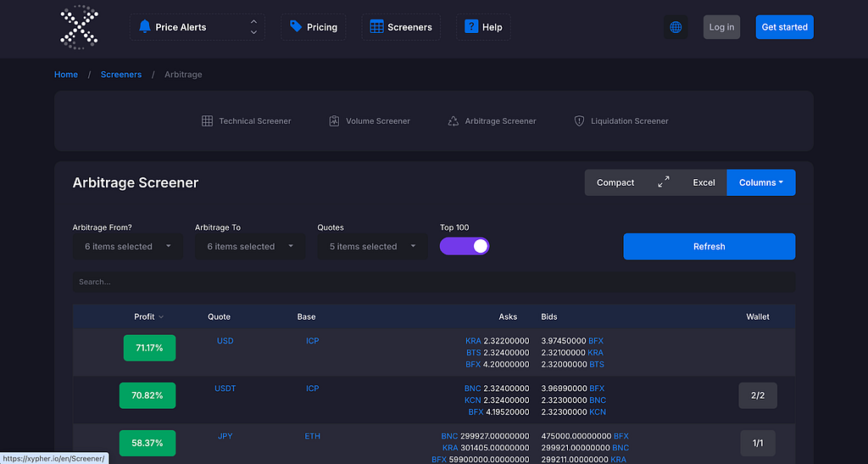Click the Pricing tag icon
The width and height of the screenshot is (868, 464).
pos(296,26)
